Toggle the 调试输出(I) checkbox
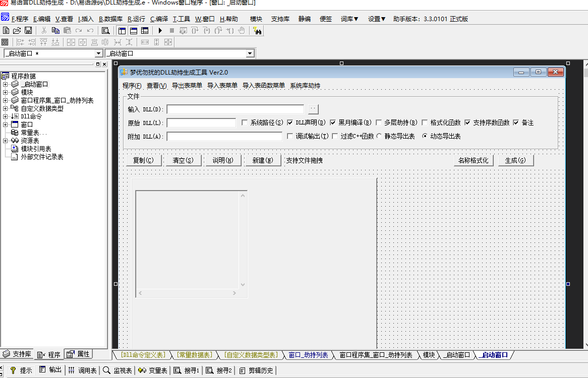 (x=290, y=136)
